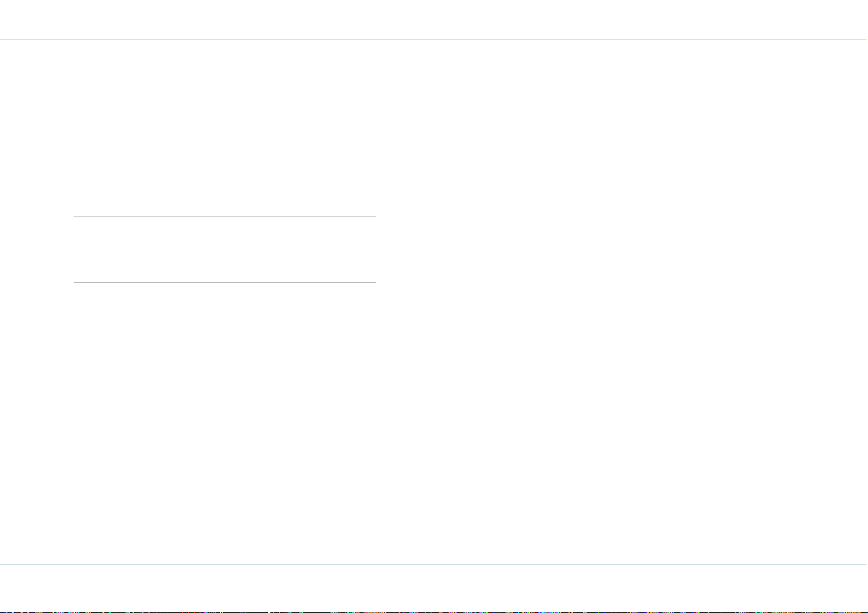The width and height of the screenshot is (868, 613).
Task: Click the left end of the lower gray line
Action: click(x=75, y=282)
